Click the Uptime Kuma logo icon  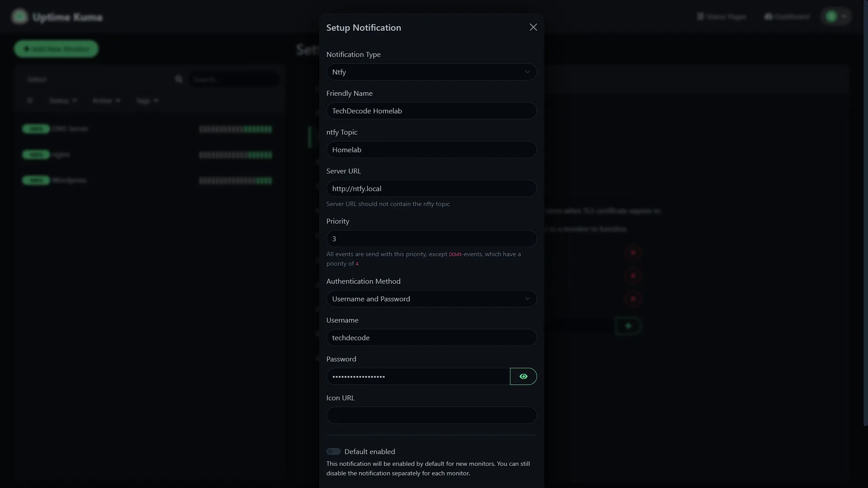pos(19,17)
